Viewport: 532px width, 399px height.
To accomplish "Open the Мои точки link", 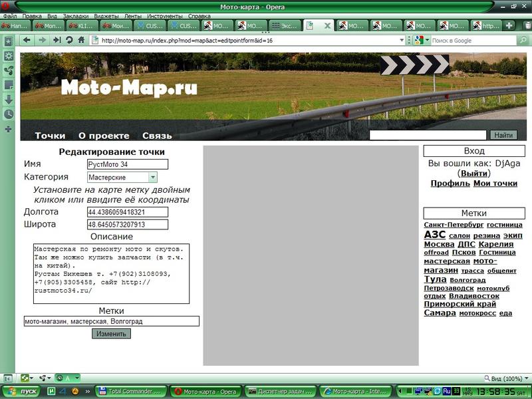I will point(495,184).
